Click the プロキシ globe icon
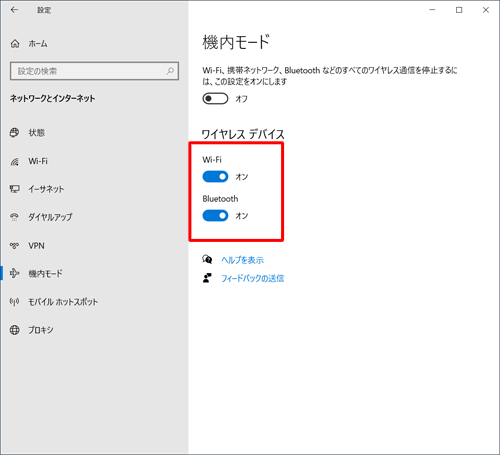This screenshot has width=500, height=455. coord(14,330)
